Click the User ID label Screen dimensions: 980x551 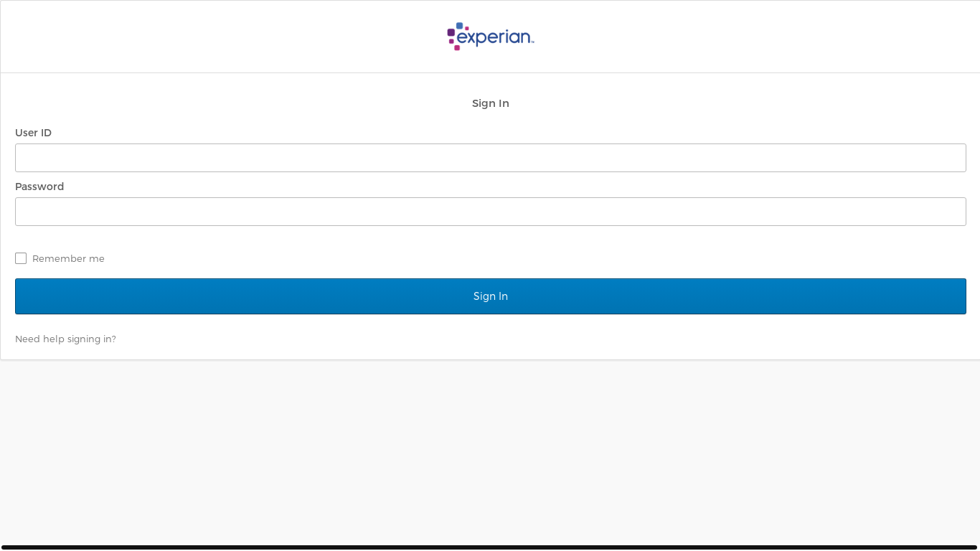coord(33,133)
